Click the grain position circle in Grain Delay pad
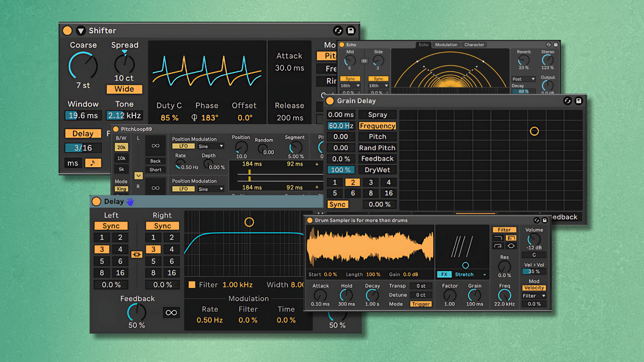The height and width of the screenshot is (362, 644). click(x=534, y=131)
